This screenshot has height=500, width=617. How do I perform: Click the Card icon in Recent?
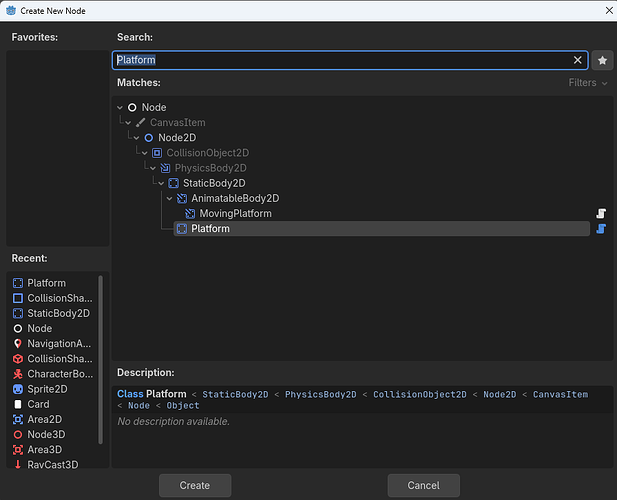pyautogui.click(x=18, y=404)
